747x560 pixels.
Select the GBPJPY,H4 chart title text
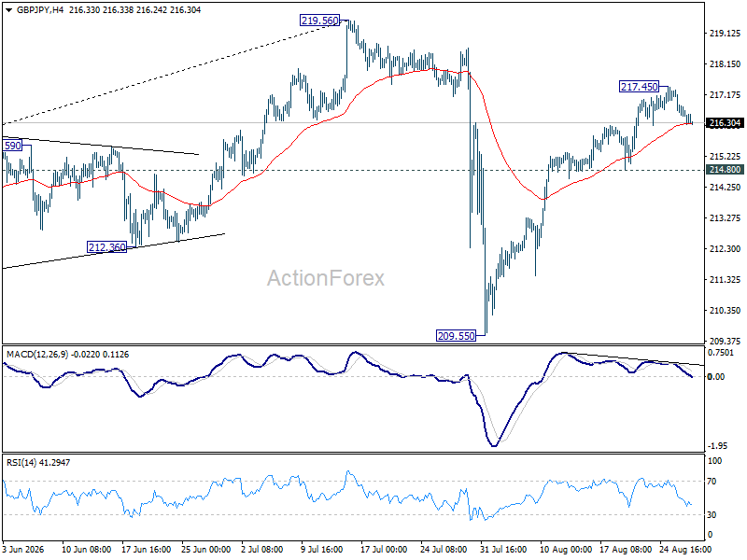tap(40, 9)
